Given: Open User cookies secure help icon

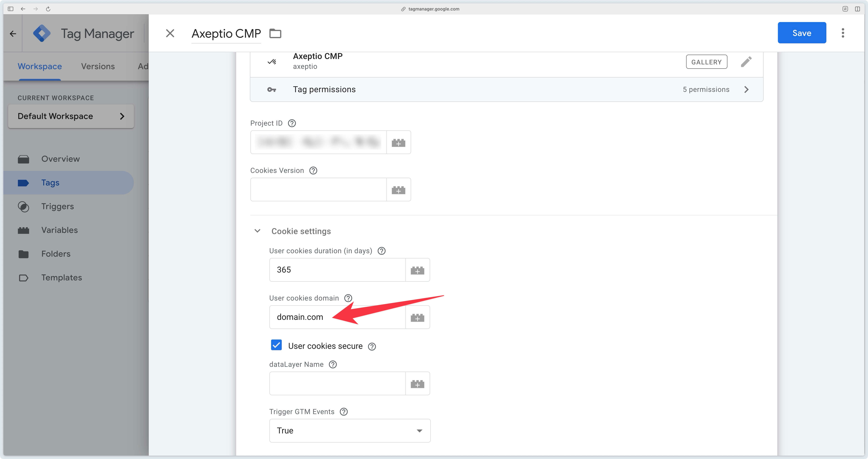Looking at the screenshot, I should tap(372, 346).
